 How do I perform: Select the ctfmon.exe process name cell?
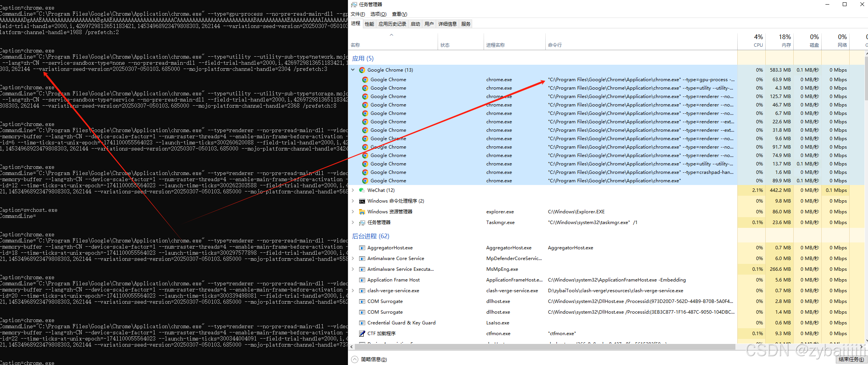(498, 334)
